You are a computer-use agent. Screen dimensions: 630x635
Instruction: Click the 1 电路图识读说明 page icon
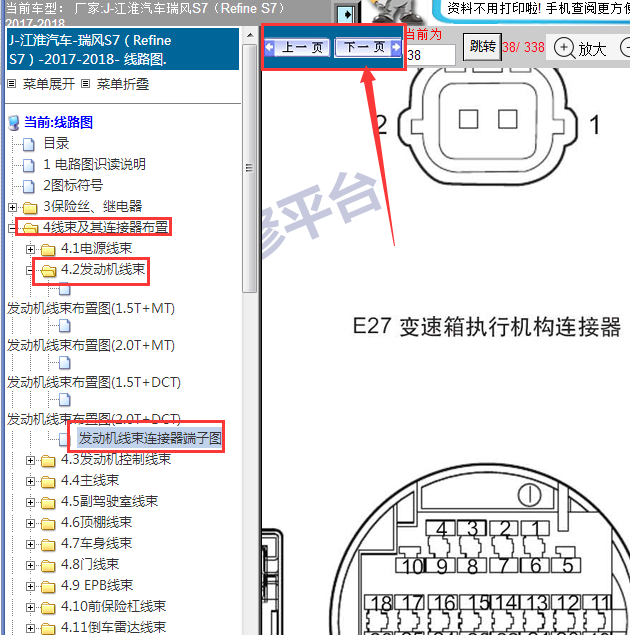pyautogui.click(x=28, y=165)
